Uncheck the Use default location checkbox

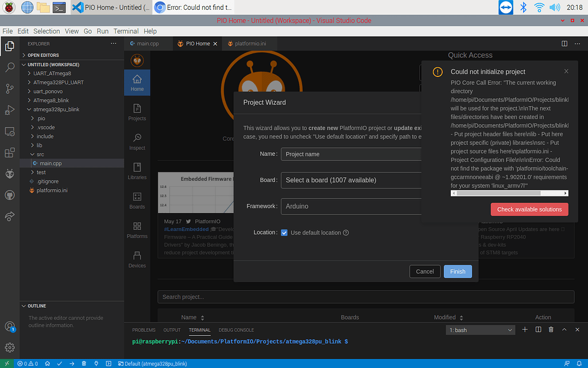284,233
